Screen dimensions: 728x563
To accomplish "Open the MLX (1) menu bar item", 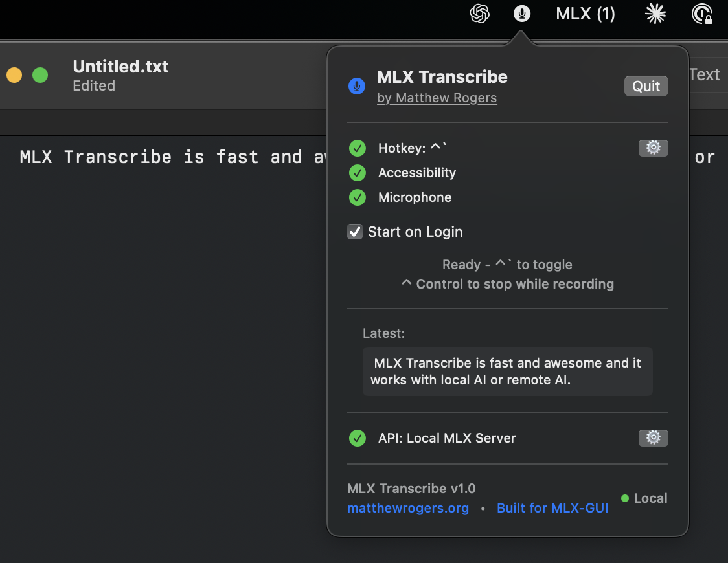I will point(584,14).
